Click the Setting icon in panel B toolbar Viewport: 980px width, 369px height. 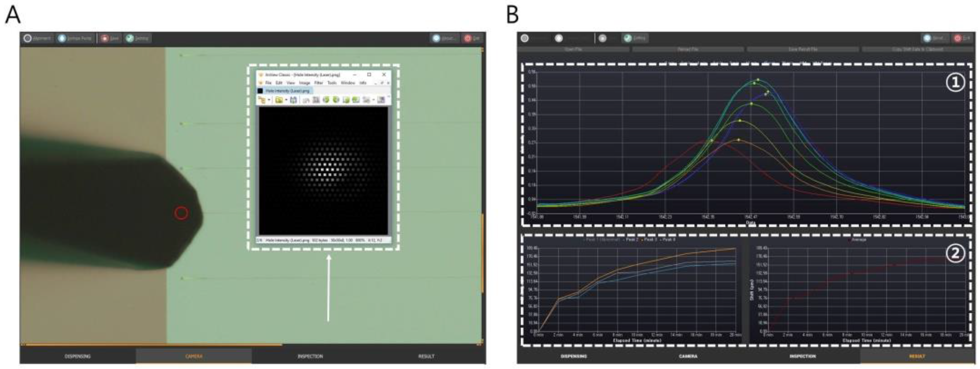tap(628, 38)
